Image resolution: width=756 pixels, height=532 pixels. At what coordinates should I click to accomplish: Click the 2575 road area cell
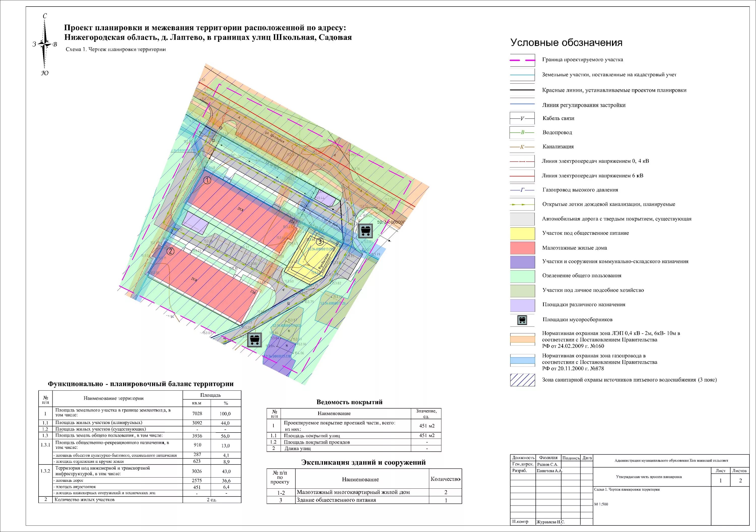197,481
